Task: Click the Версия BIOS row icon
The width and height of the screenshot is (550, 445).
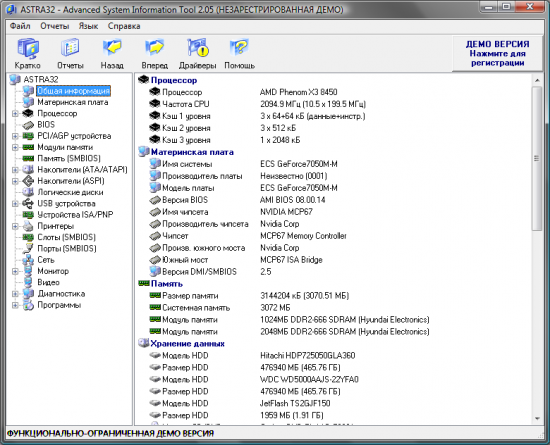Action: [155, 200]
